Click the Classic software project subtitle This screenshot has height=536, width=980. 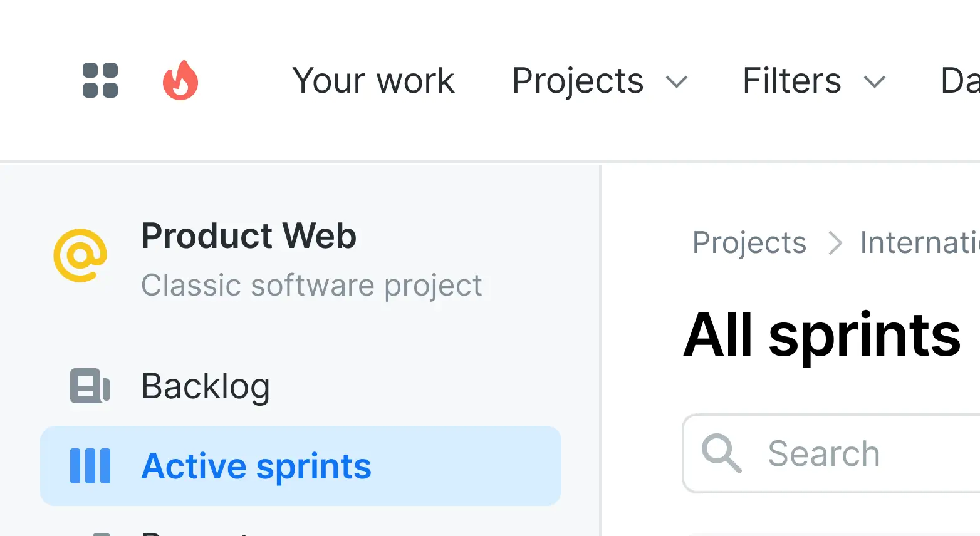(311, 286)
